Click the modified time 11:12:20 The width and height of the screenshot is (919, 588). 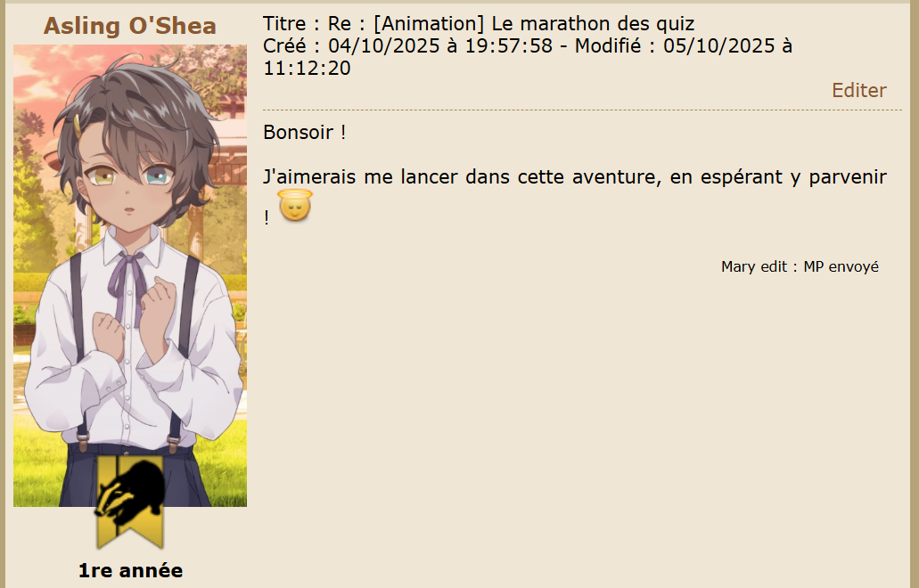[307, 68]
